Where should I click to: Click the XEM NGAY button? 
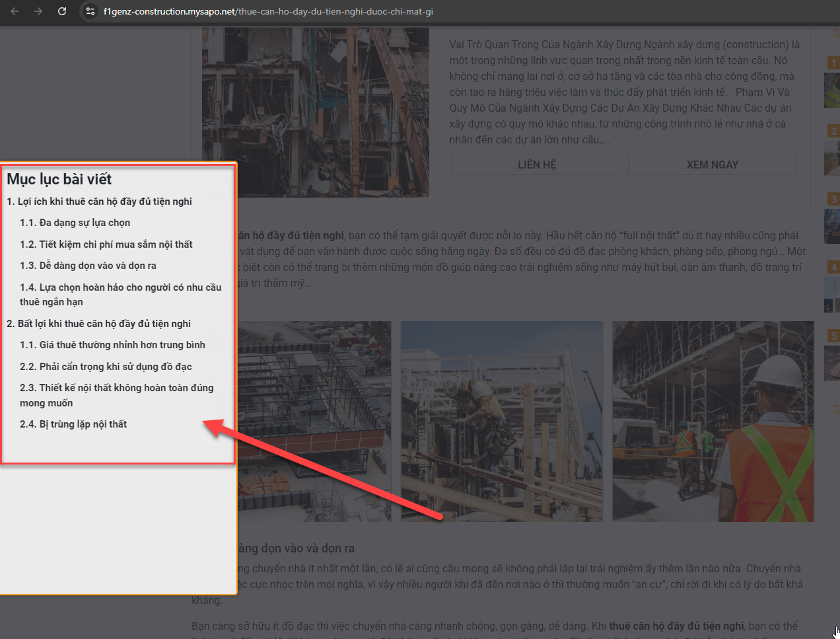(712, 165)
